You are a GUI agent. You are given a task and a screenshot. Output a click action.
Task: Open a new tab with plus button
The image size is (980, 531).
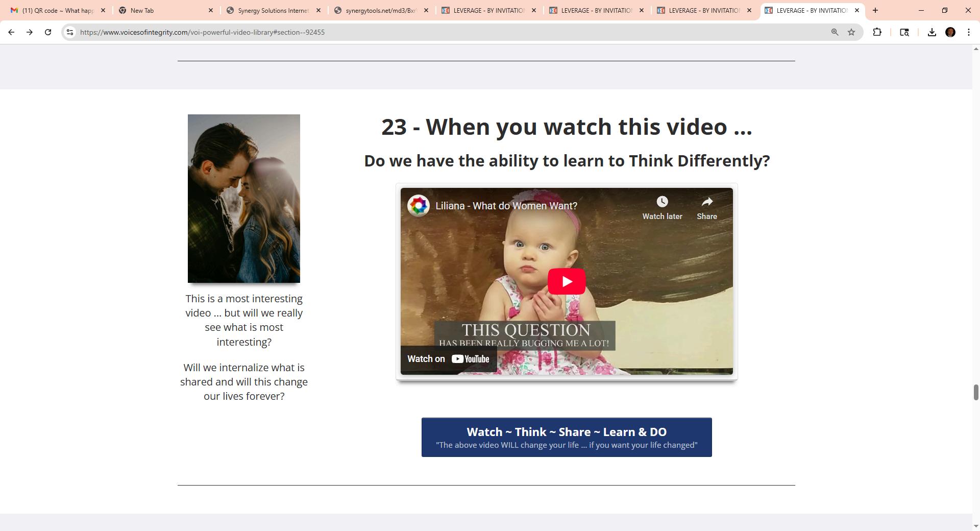(x=875, y=10)
